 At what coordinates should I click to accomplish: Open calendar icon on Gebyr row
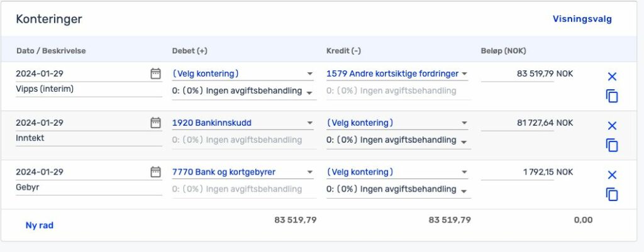pyautogui.click(x=155, y=172)
